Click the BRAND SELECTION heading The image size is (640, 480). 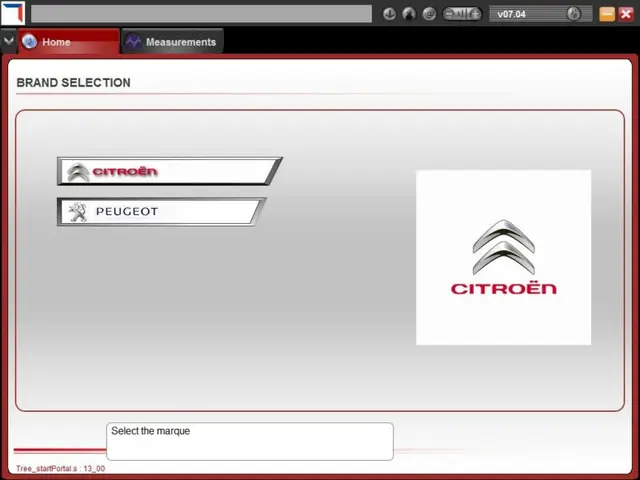73,83
